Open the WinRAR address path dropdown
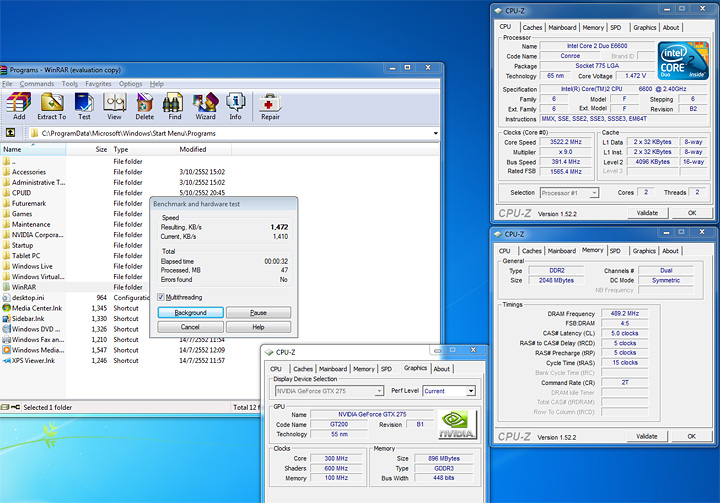 click(435, 133)
